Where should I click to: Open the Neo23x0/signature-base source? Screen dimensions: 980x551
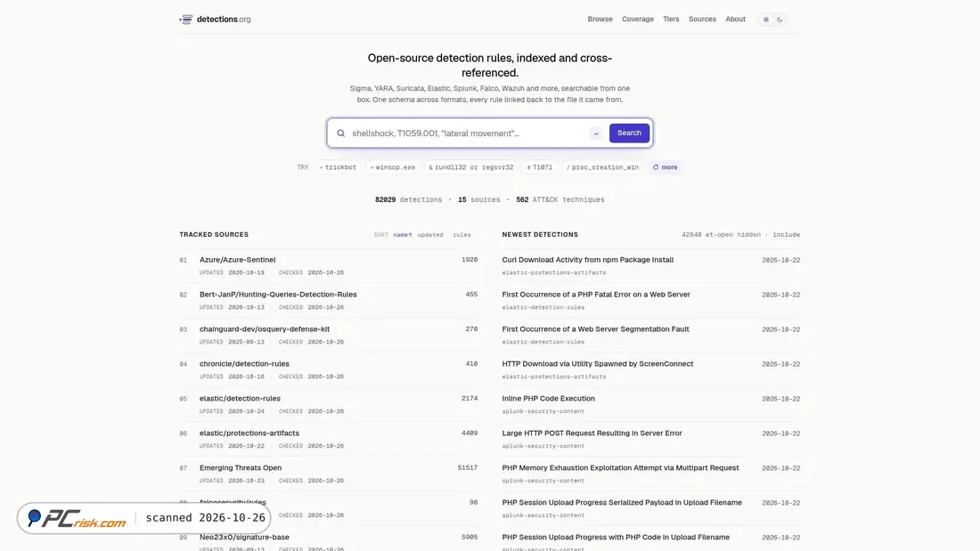[x=244, y=538]
